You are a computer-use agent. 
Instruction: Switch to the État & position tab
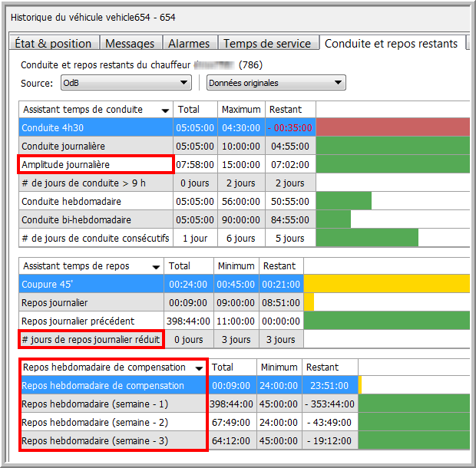pyautogui.click(x=55, y=44)
